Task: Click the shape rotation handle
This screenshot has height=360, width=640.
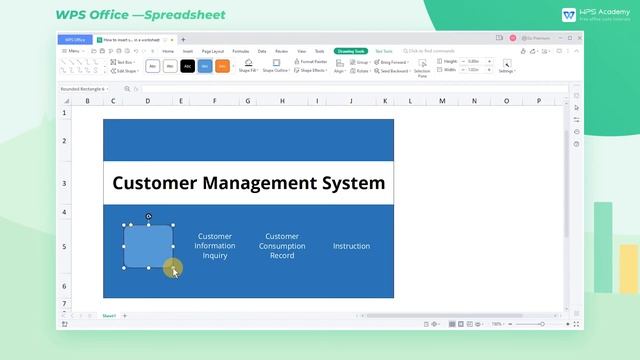Action: click(x=149, y=216)
